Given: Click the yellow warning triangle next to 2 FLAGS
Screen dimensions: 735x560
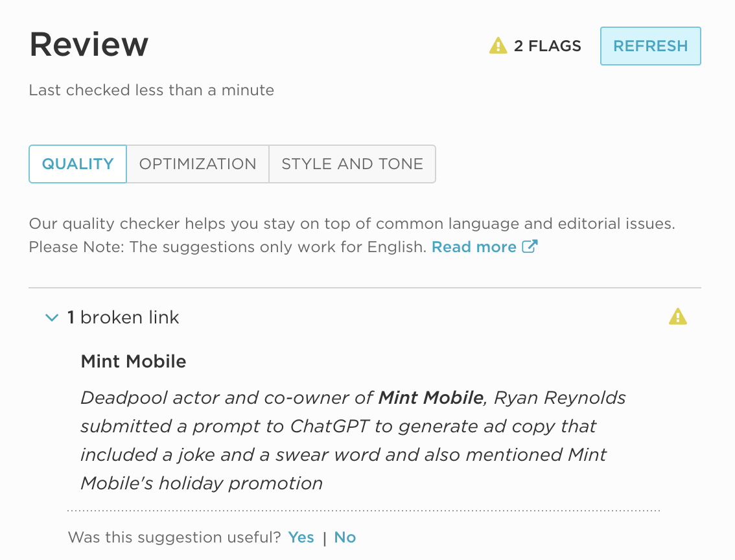Looking at the screenshot, I should click(497, 45).
